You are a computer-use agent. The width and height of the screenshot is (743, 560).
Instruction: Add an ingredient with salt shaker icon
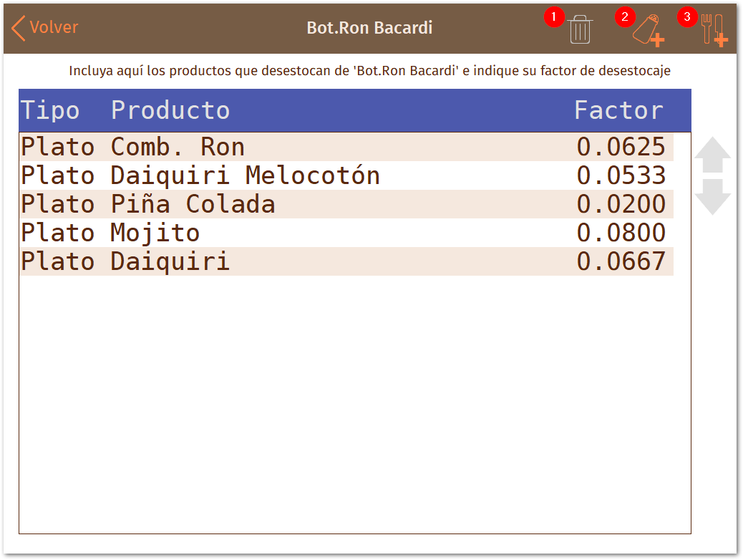point(649,30)
